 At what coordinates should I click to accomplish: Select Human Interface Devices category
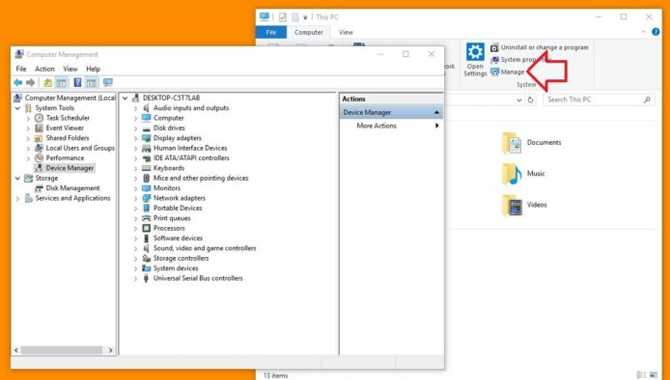click(x=190, y=148)
